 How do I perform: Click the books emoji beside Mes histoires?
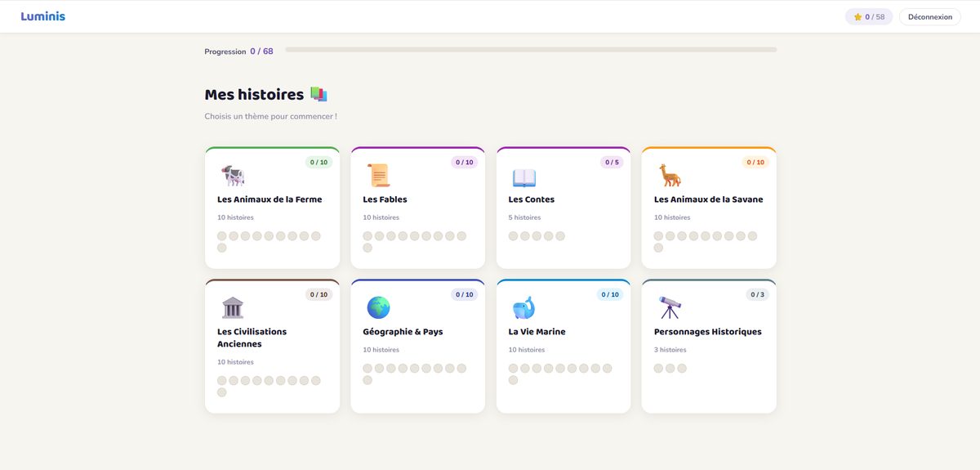click(x=318, y=95)
